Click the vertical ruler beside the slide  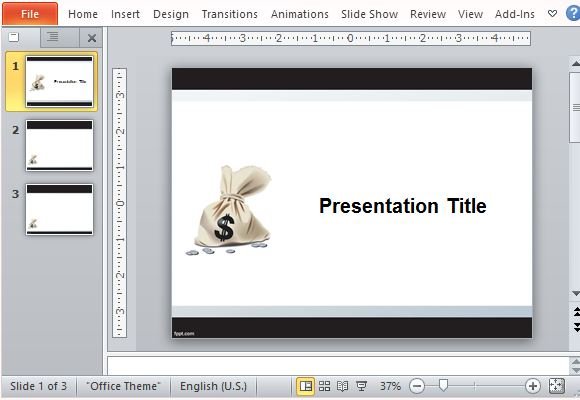[119, 203]
